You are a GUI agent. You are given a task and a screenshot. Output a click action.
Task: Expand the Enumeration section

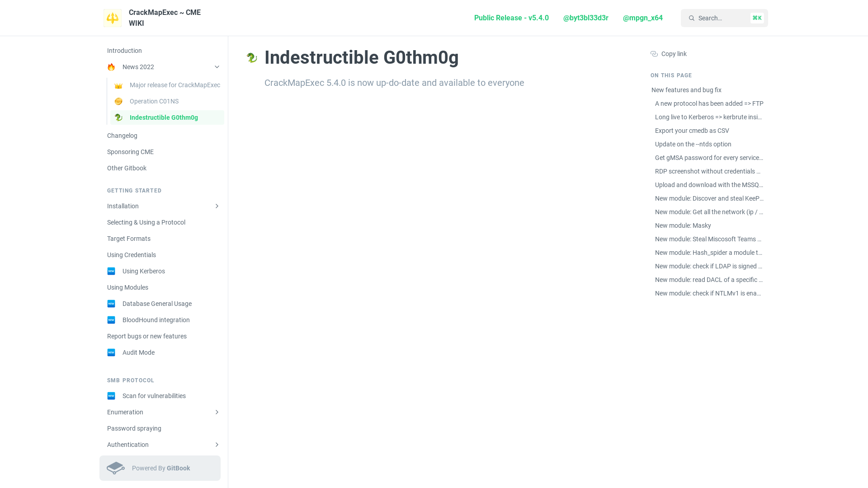pyautogui.click(x=217, y=412)
